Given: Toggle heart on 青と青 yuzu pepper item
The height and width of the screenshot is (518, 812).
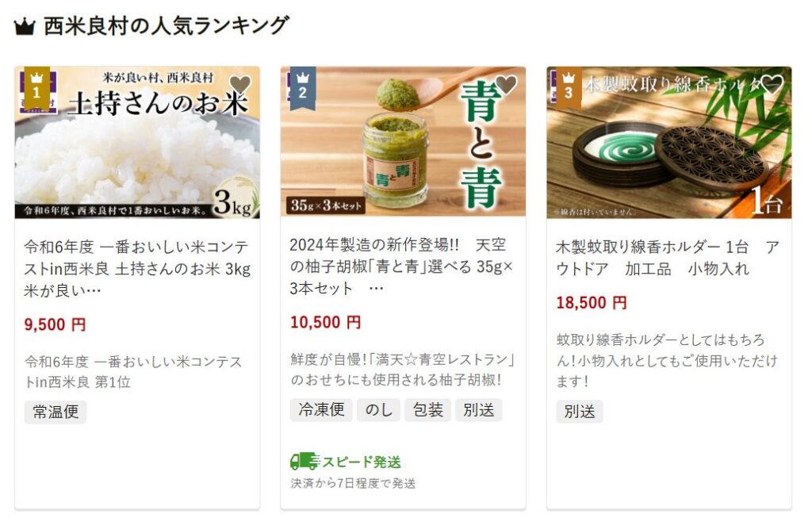Looking at the screenshot, I should (x=507, y=84).
